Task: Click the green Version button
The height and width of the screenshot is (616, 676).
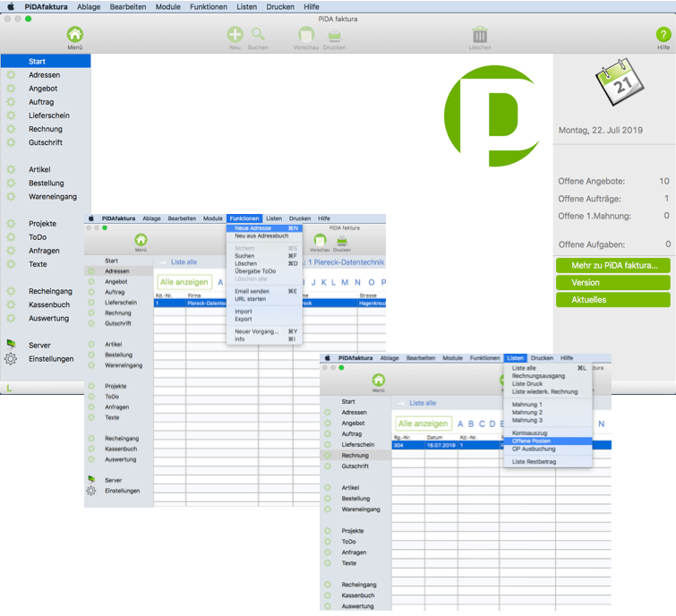Action: [x=613, y=283]
